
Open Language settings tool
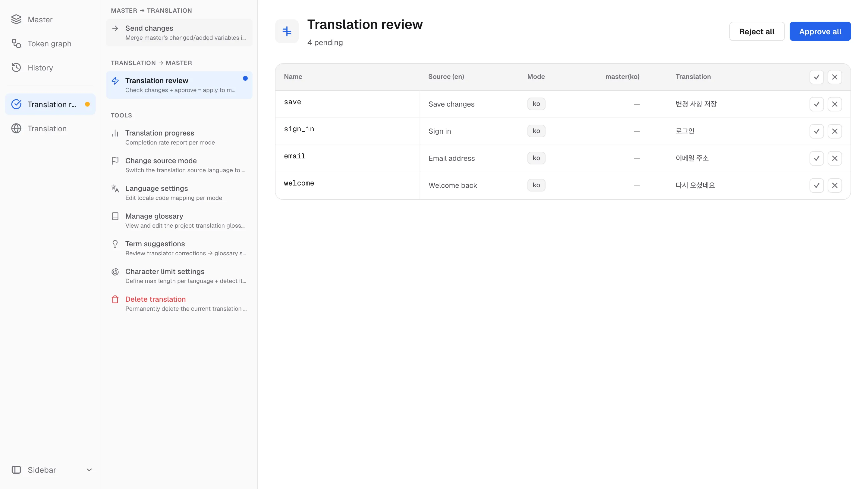(179, 193)
